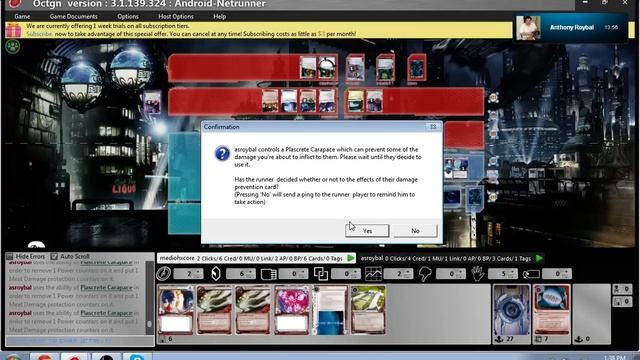This screenshot has height=360, width=640.
Task: Click the Subscribe link in the yellow banner
Action: [39, 34]
